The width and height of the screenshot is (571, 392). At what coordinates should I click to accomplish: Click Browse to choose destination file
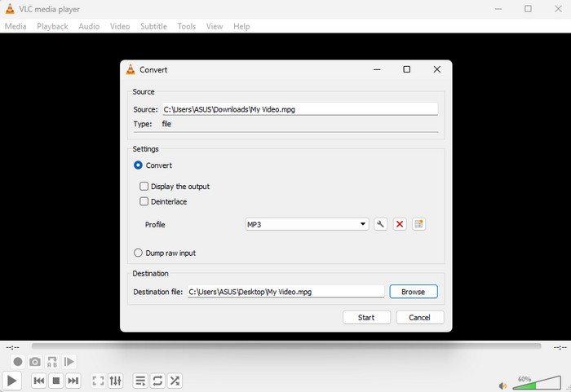(414, 292)
